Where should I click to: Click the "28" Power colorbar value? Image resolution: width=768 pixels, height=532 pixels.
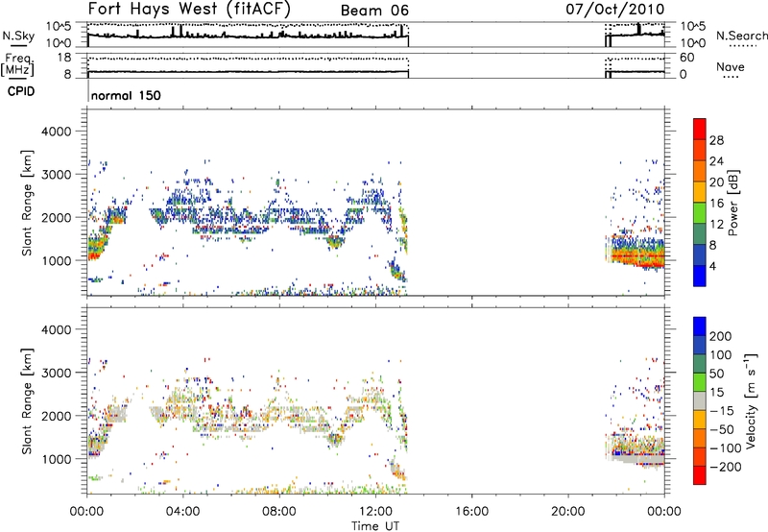(716, 140)
